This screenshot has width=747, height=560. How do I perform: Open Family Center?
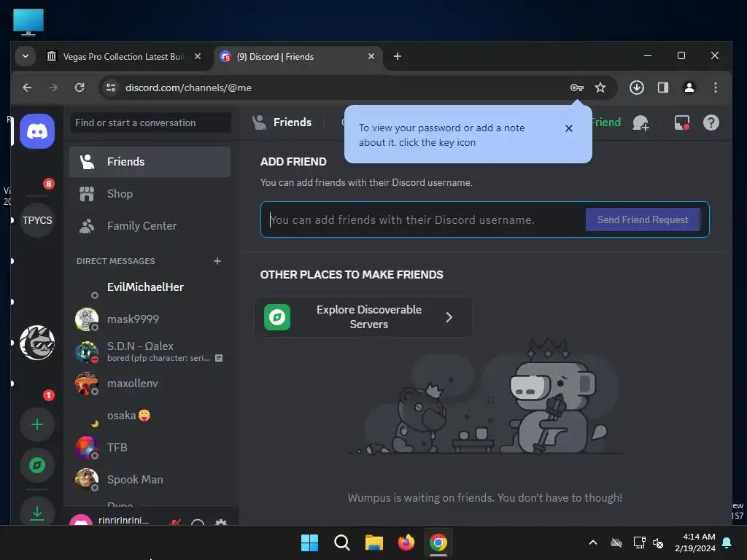click(x=150, y=226)
